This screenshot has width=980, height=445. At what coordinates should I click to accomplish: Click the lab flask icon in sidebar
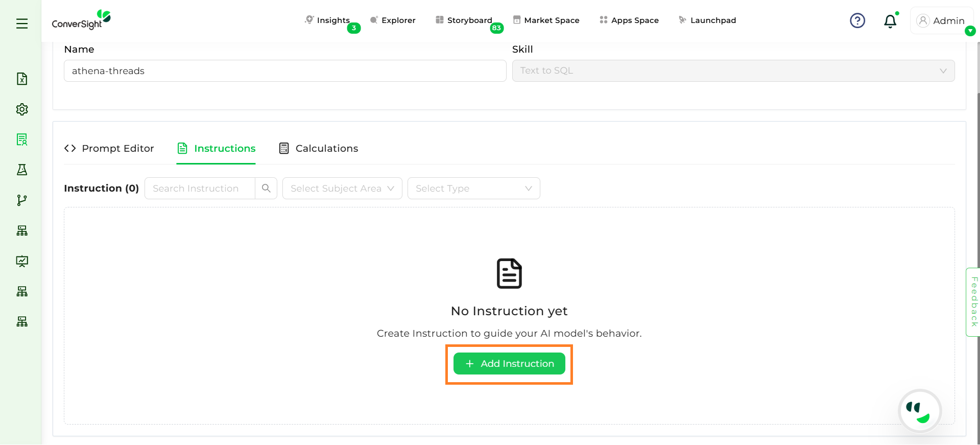pyautogui.click(x=22, y=170)
